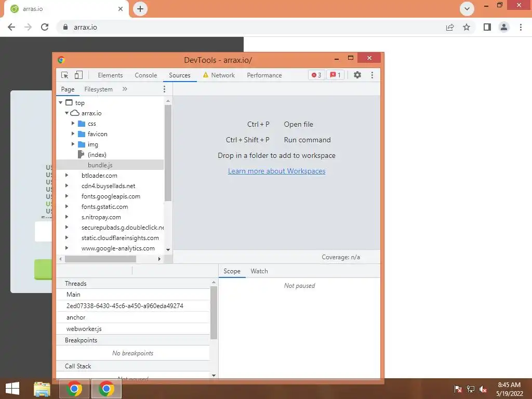Open a new Chrome tab

click(140, 9)
